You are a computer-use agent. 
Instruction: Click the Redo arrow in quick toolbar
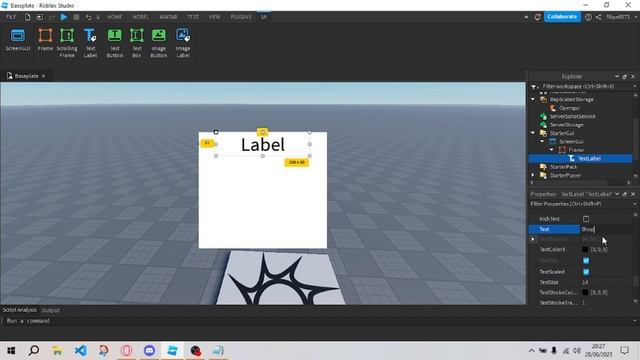pos(52,17)
